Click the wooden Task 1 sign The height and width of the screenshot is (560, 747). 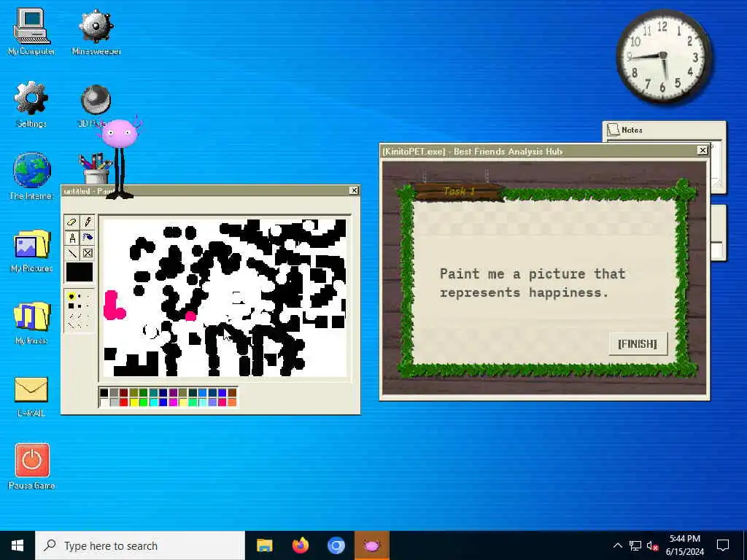(458, 192)
